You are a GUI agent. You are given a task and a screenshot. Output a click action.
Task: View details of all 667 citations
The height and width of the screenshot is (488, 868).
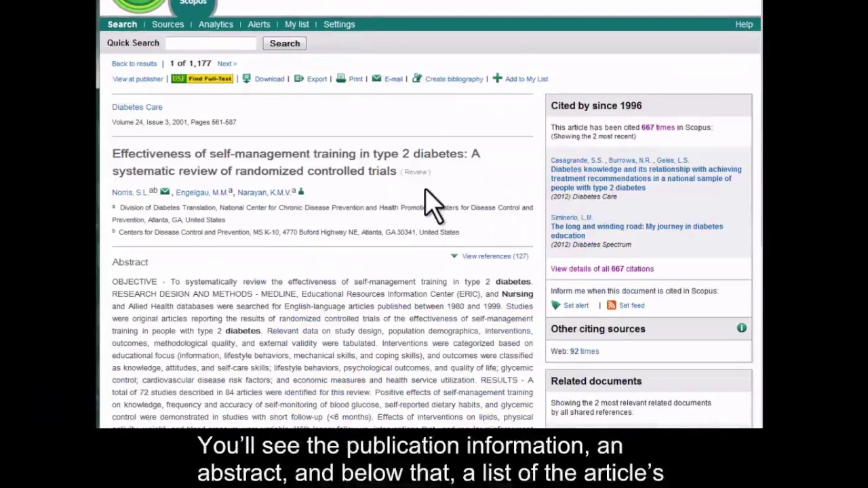602,269
